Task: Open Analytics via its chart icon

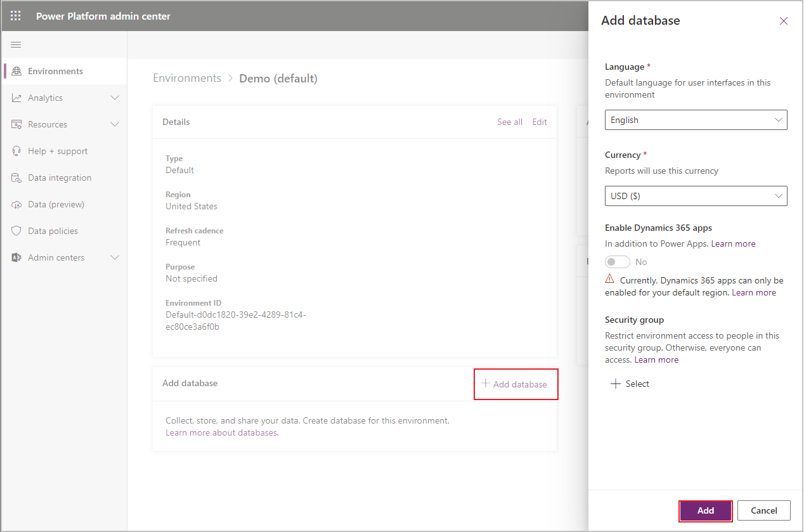Action: point(16,98)
